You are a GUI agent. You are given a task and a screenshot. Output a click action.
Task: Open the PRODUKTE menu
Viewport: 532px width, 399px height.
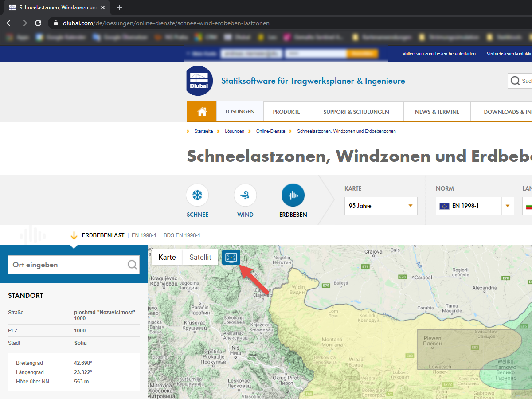tap(286, 111)
